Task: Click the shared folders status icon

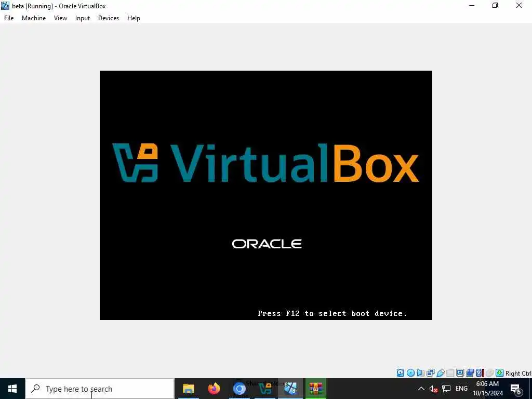Action: [x=450, y=373]
